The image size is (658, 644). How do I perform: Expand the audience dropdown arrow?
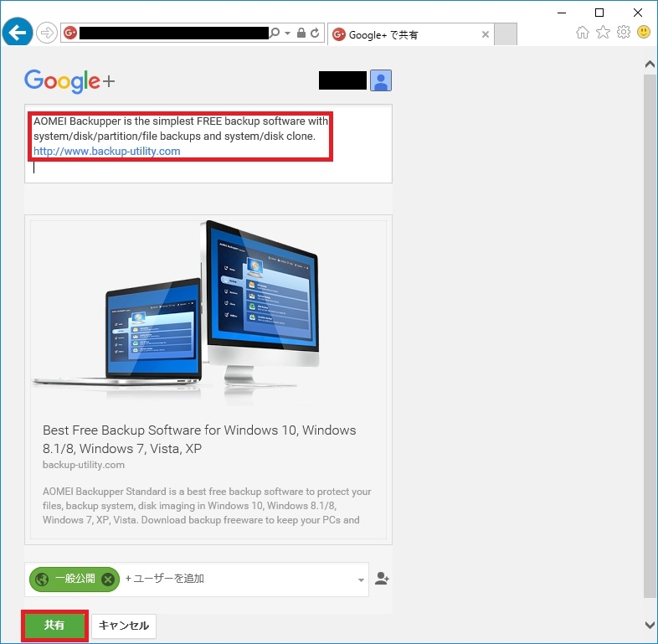(361, 580)
